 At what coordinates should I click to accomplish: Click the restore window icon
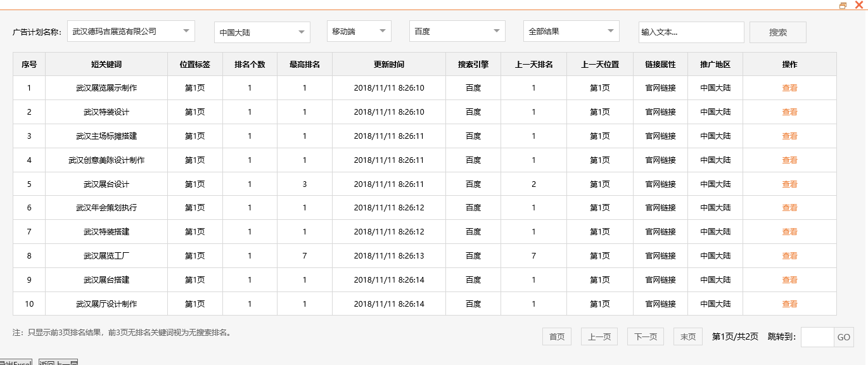pyautogui.click(x=843, y=5)
